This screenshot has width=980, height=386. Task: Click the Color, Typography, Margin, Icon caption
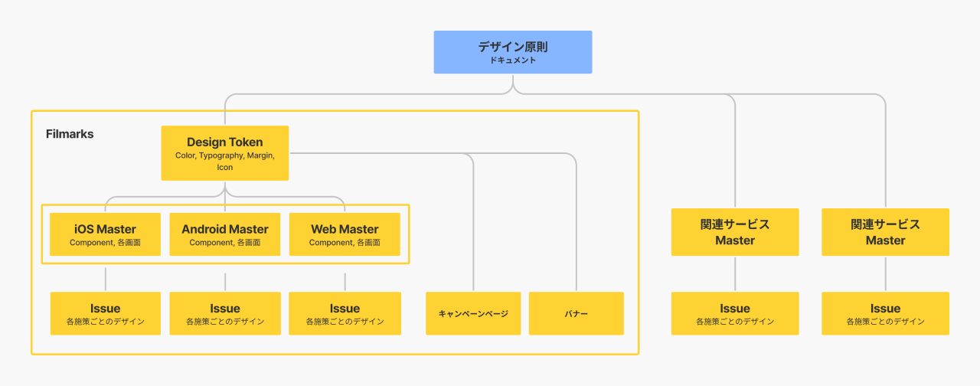pyautogui.click(x=225, y=161)
